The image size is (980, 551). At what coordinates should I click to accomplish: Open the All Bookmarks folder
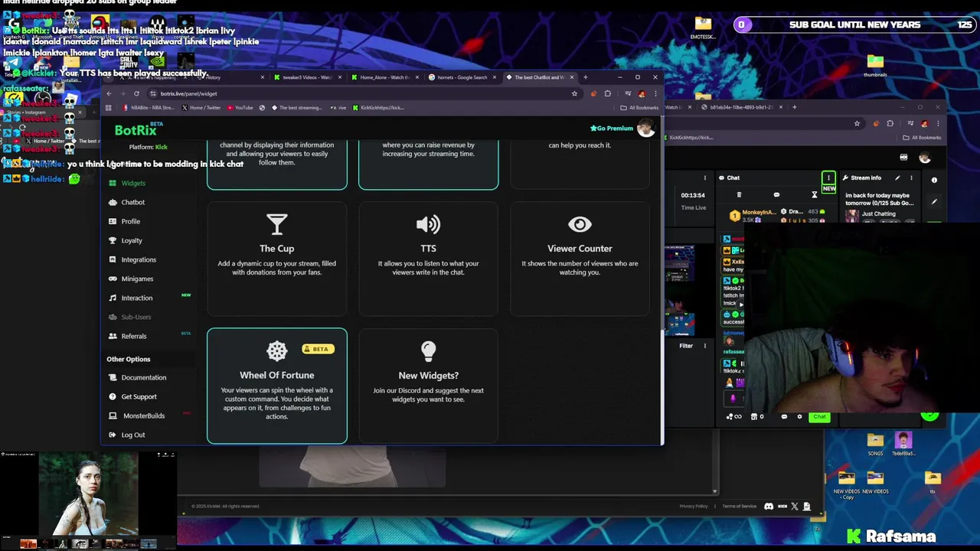click(639, 108)
